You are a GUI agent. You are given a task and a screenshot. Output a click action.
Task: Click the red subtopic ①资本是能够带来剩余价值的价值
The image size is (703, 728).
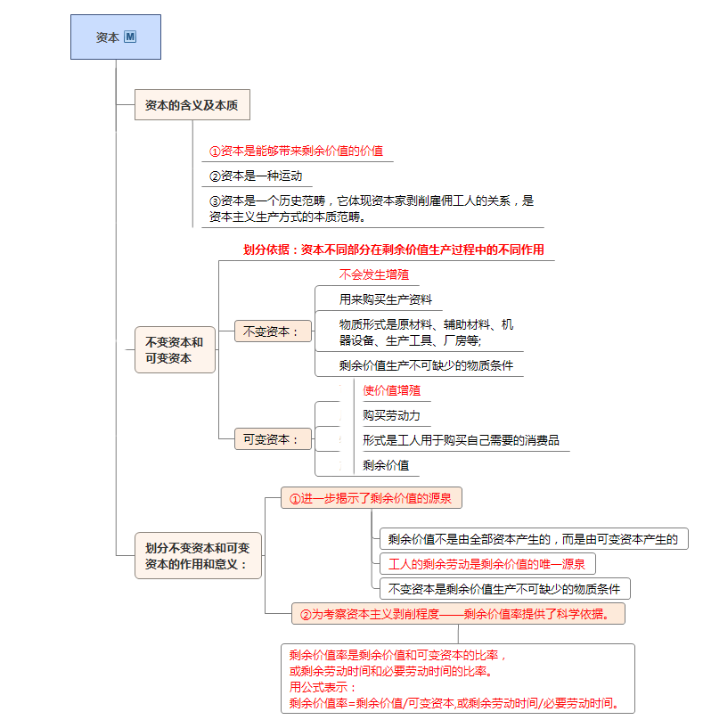tap(296, 151)
